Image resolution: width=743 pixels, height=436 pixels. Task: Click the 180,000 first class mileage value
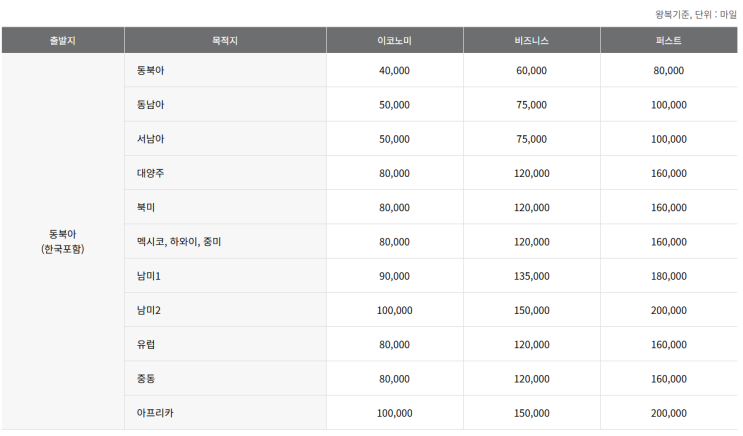[x=669, y=276]
